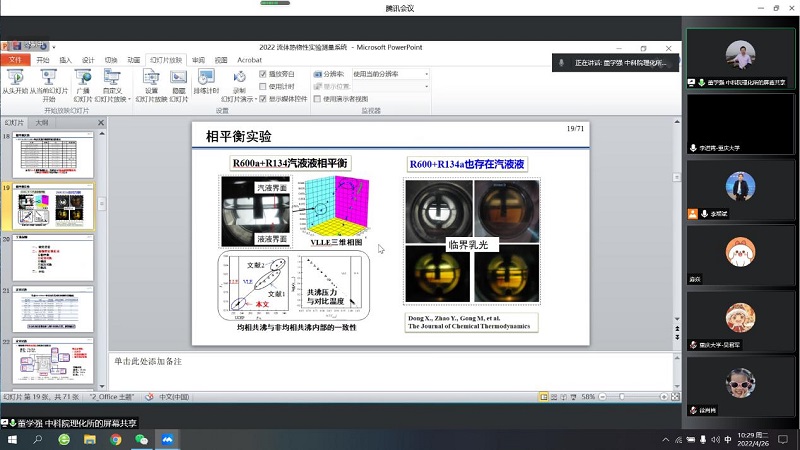
Task: Click the volume icon in system tray
Action: [715, 440]
